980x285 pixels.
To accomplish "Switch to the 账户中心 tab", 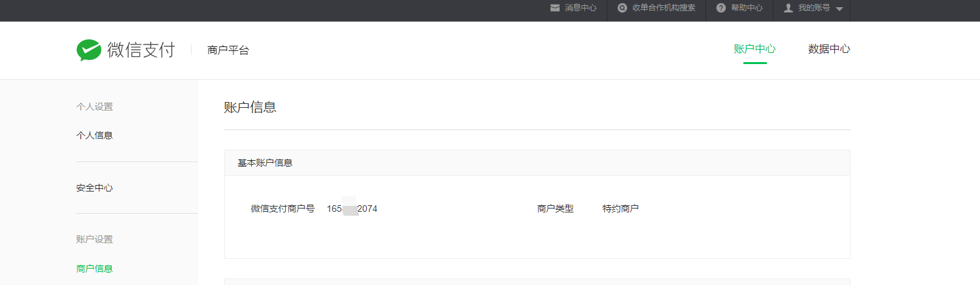I will [x=754, y=49].
